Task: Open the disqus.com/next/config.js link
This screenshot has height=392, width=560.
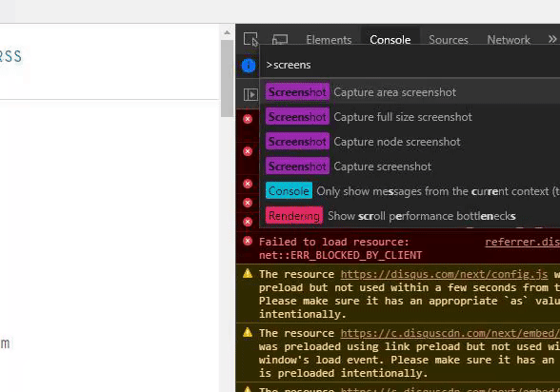Action: (x=444, y=274)
